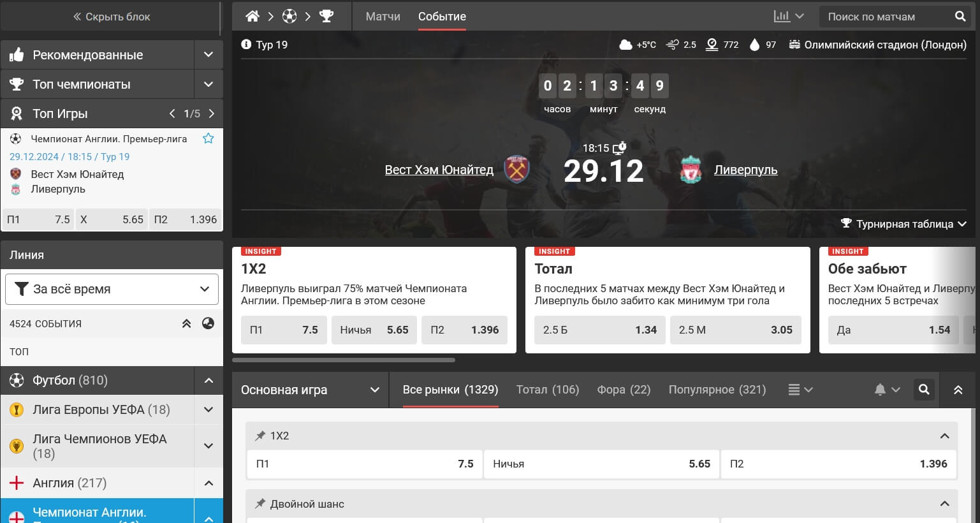Click the cloud weather icon
Screen dimensions: 980x523
[625, 45]
